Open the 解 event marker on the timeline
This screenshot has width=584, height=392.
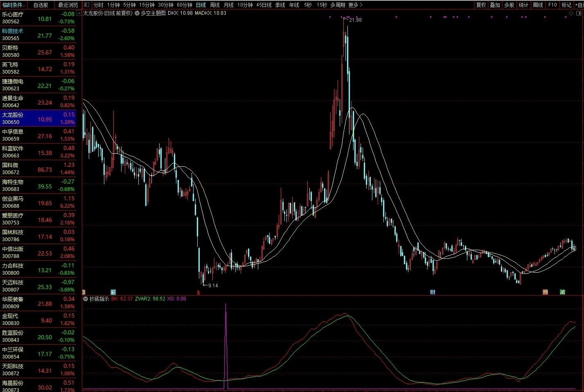click(113, 292)
